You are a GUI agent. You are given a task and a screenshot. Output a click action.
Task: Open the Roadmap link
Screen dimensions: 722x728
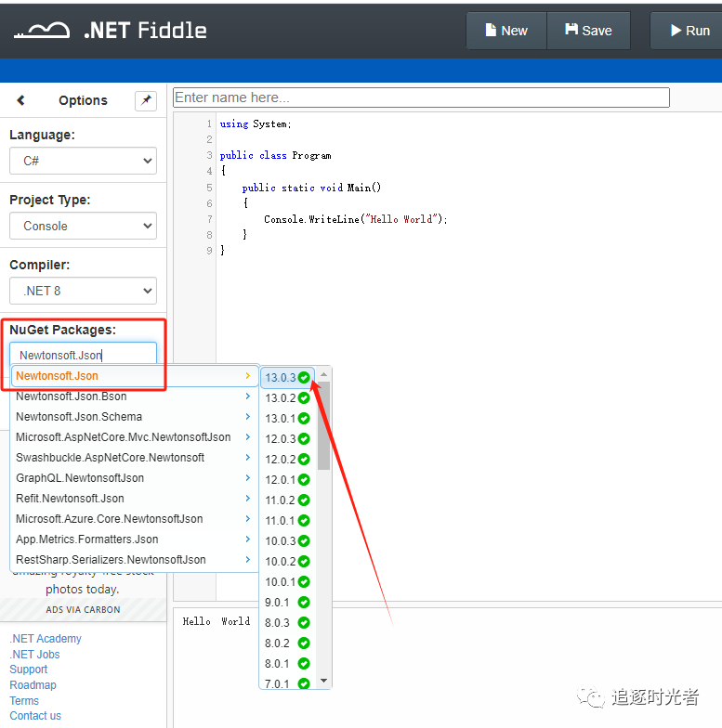point(33,685)
